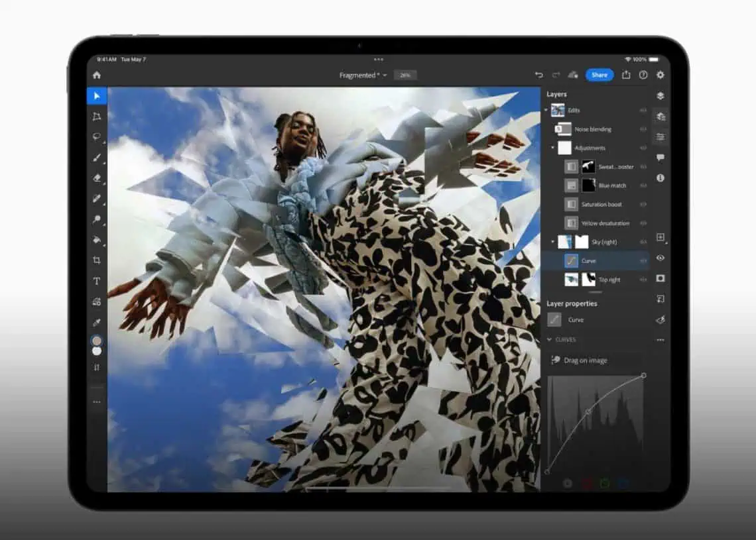Select the Lasso tool
The width and height of the screenshot is (756, 540).
pos(97,136)
